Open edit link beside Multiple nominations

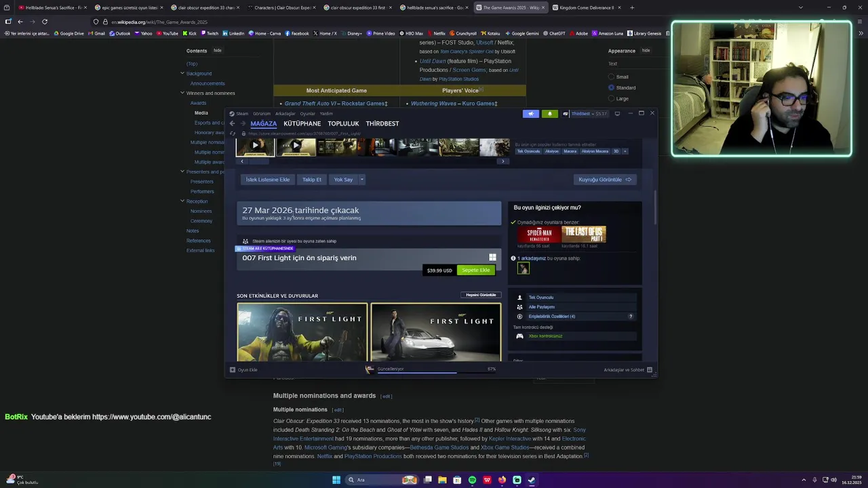338,410
